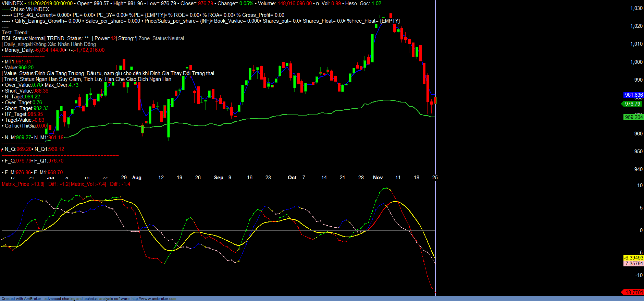Select the Sep marker on the date axis
The height and width of the screenshot is (301, 644).
click(219, 178)
